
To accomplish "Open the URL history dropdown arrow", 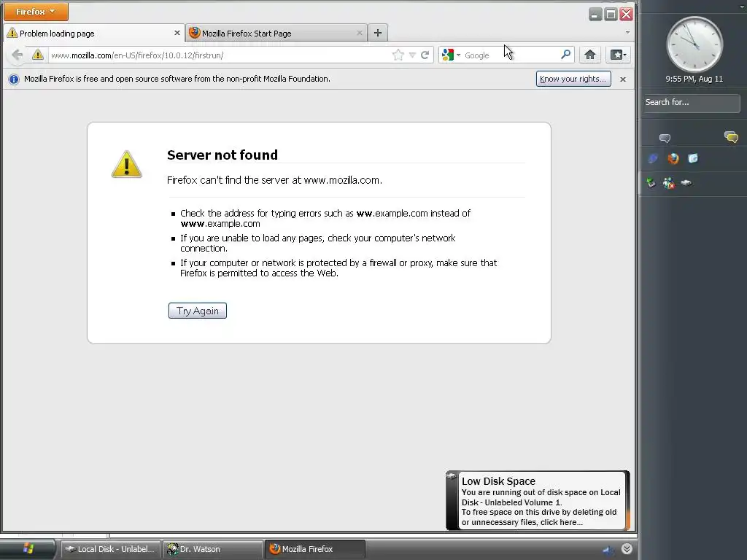I will 412,55.
